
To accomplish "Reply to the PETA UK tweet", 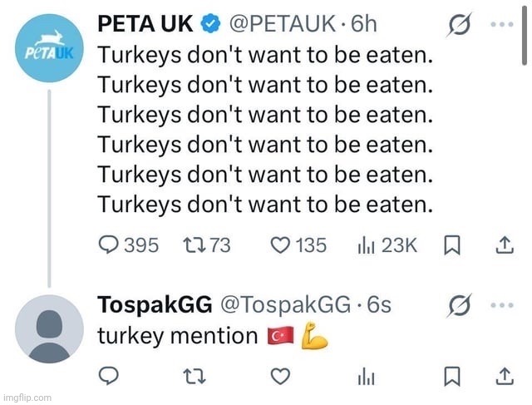I will 111,245.
